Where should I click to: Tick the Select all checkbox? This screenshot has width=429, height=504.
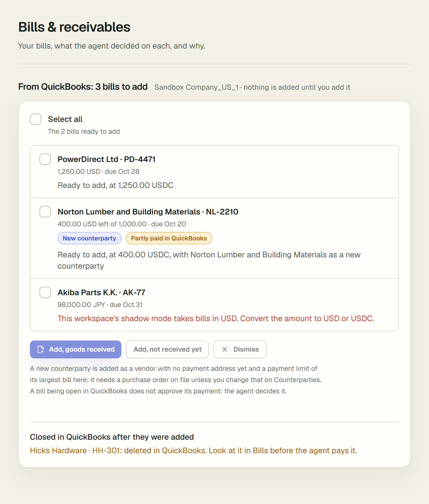pos(36,119)
